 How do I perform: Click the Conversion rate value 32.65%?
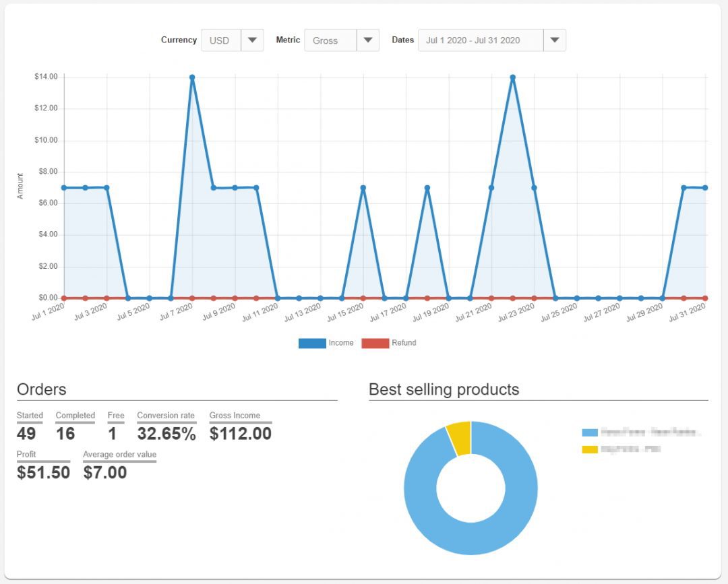pyautogui.click(x=166, y=434)
